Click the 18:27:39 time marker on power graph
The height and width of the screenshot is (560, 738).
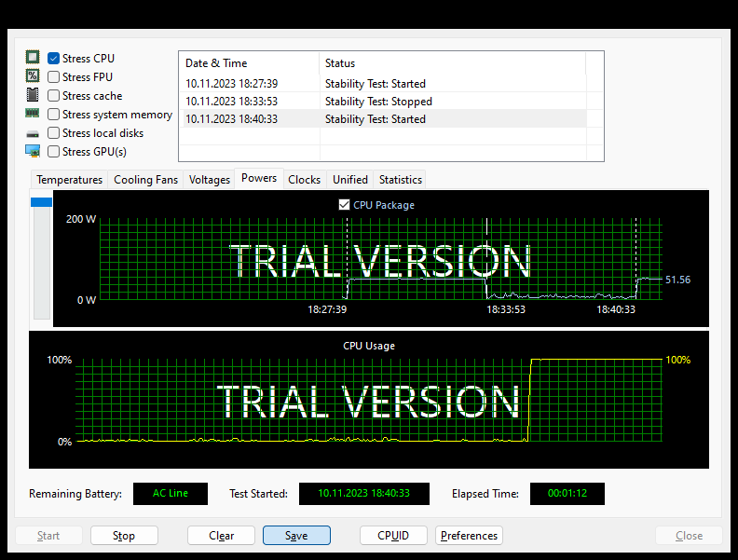(327, 309)
